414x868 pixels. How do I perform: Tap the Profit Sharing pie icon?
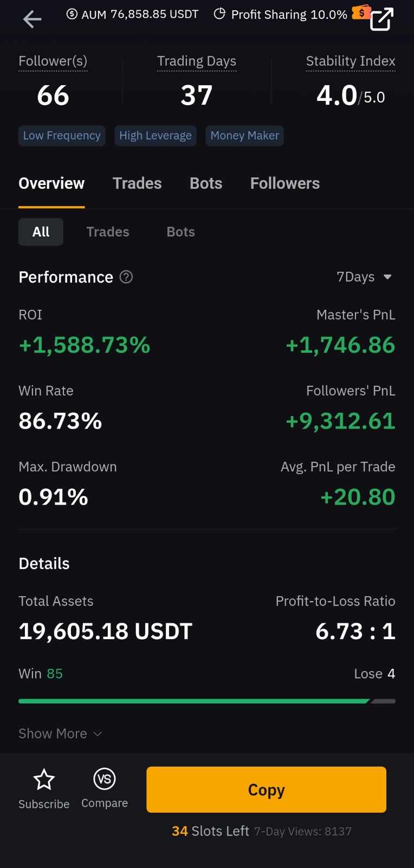[219, 14]
